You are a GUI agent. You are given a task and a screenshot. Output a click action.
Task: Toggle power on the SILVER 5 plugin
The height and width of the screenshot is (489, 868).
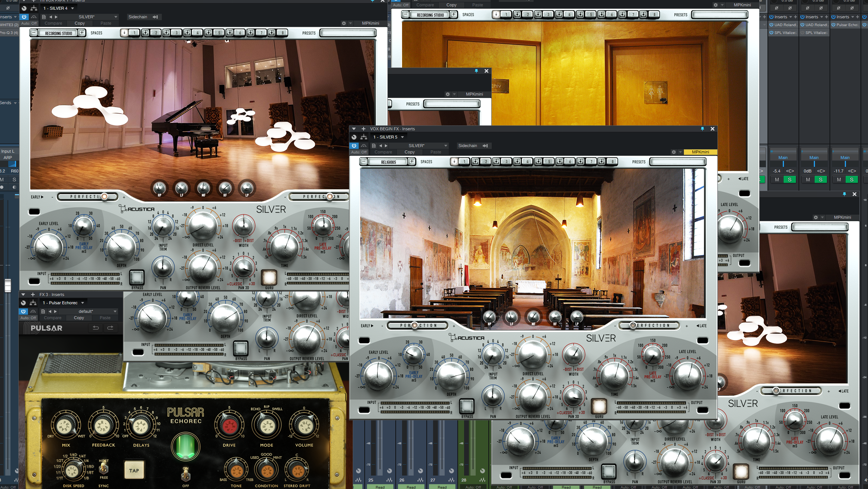pyautogui.click(x=354, y=146)
